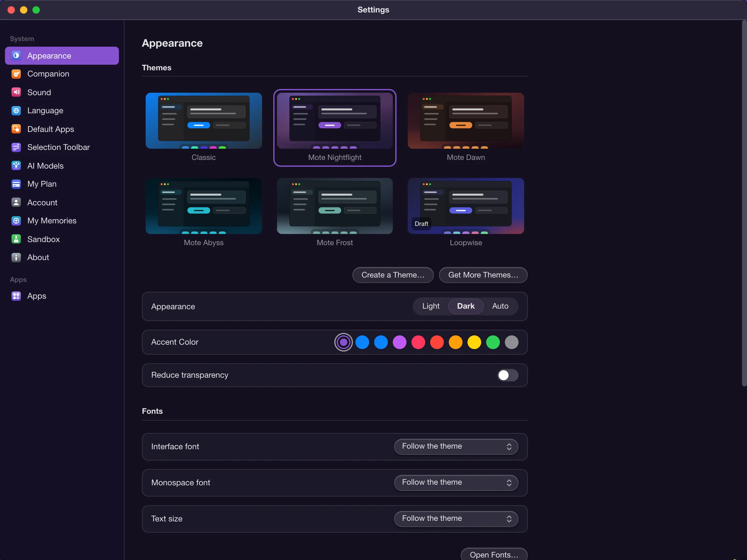This screenshot has width=747, height=560.
Task: Choose the green accent color
Action: point(493,342)
